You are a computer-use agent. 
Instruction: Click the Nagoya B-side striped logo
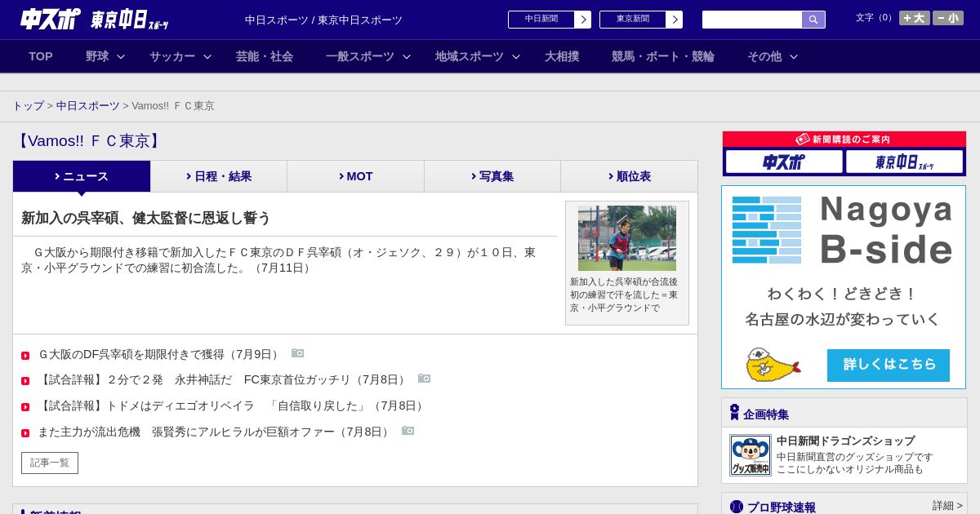click(x=767, y=230)
